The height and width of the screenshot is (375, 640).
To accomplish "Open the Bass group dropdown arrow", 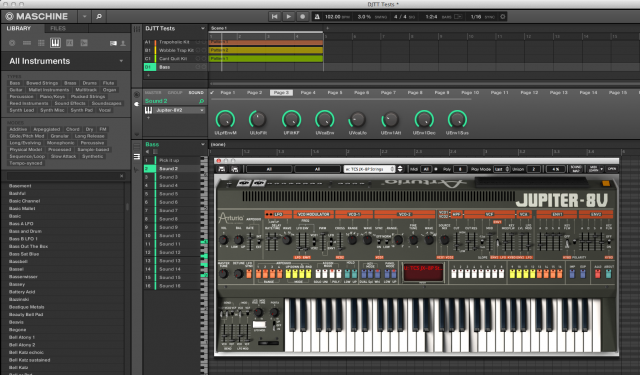I will (202, 144).
